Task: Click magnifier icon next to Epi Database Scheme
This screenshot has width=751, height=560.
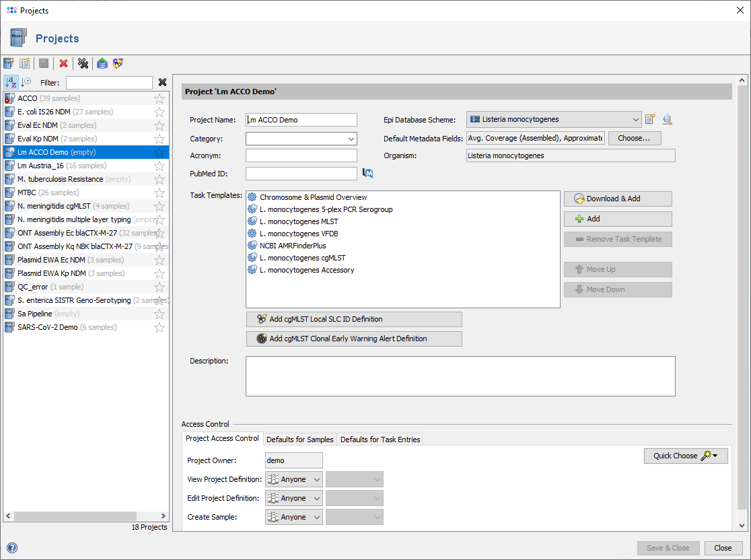Action: click(x=667, y=120)
